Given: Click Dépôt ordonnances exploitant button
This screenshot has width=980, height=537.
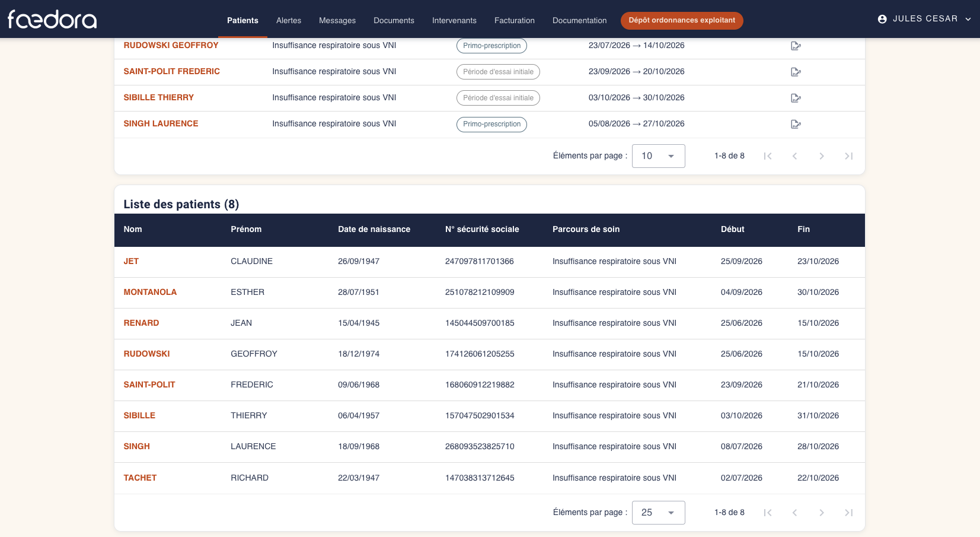Looking at the screenshot, I should 682,20.
